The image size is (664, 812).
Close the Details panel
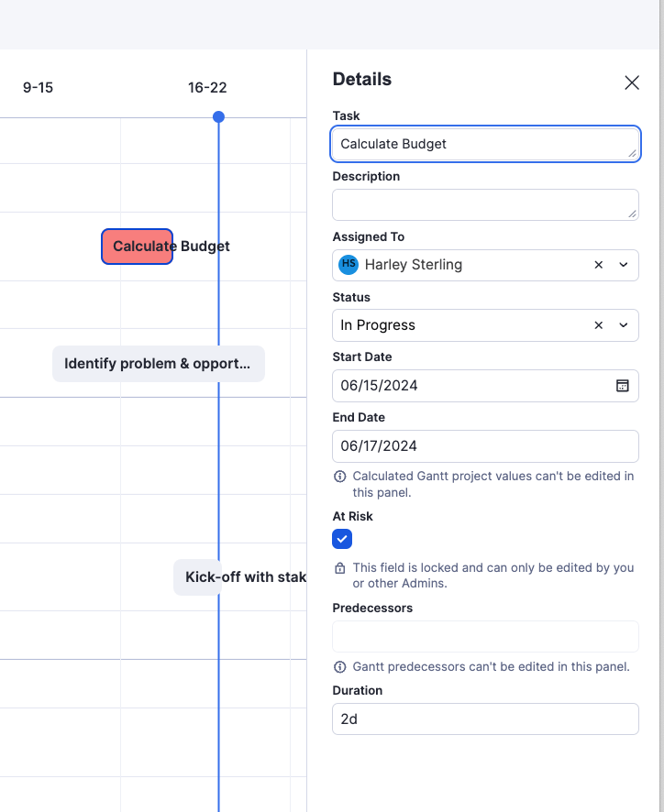(632, 82)
